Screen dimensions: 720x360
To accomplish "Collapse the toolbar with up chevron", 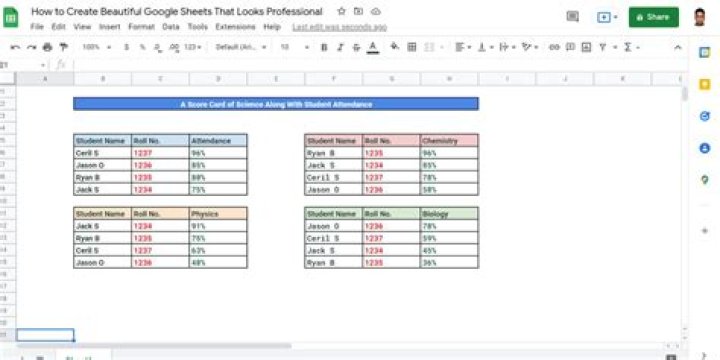I will [x=677, y=47].
